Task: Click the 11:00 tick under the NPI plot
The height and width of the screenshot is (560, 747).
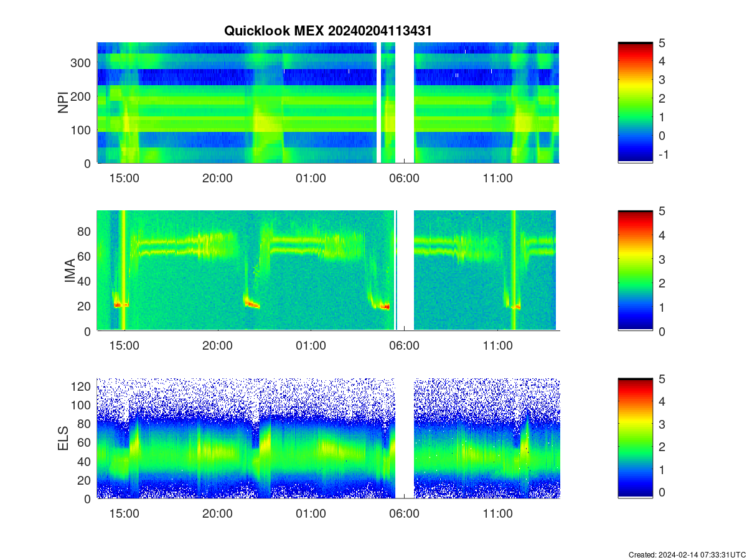Action: pos(497,178)
